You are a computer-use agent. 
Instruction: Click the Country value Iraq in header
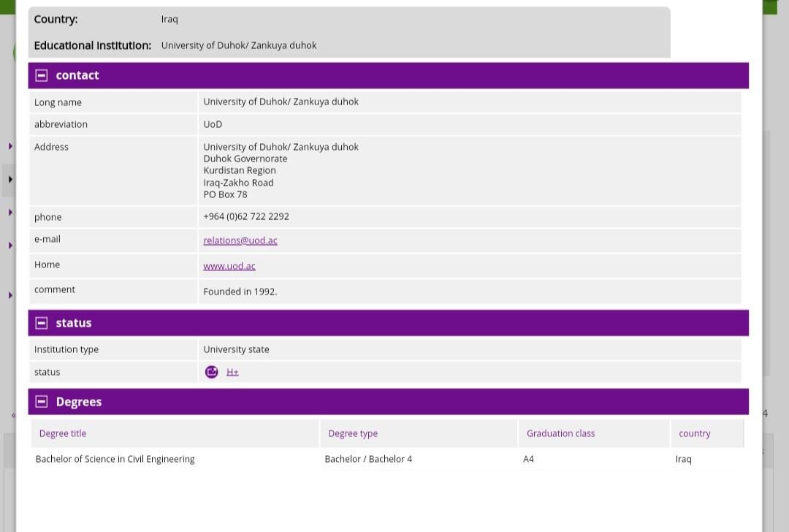pyautogui.click(x=169, y=19)
